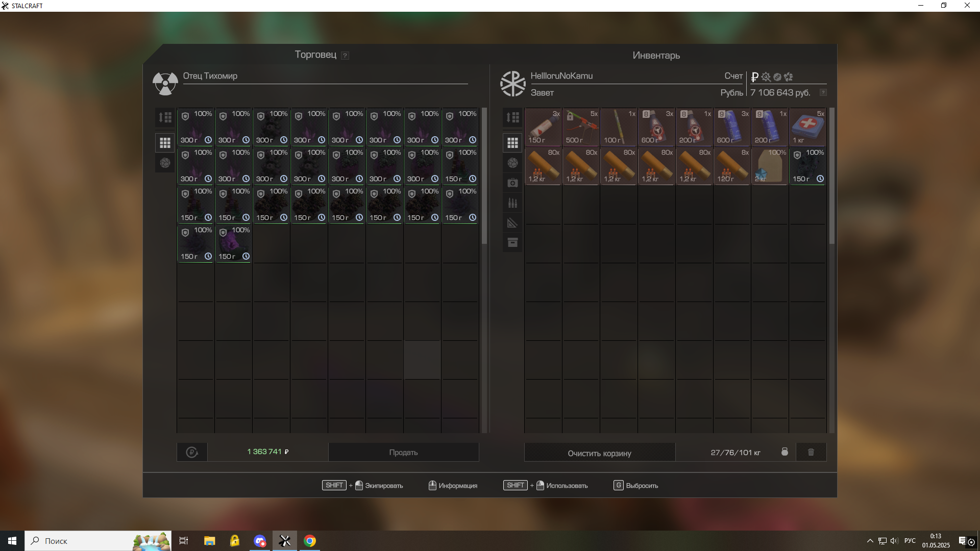Click the Торговец panel heading
This screenshot has height=551, width=980.
(x=315, y=55)
